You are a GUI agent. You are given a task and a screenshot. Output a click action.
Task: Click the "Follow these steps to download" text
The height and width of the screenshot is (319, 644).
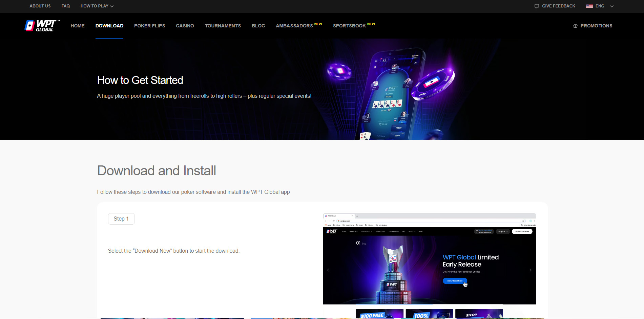coord(193,192)
